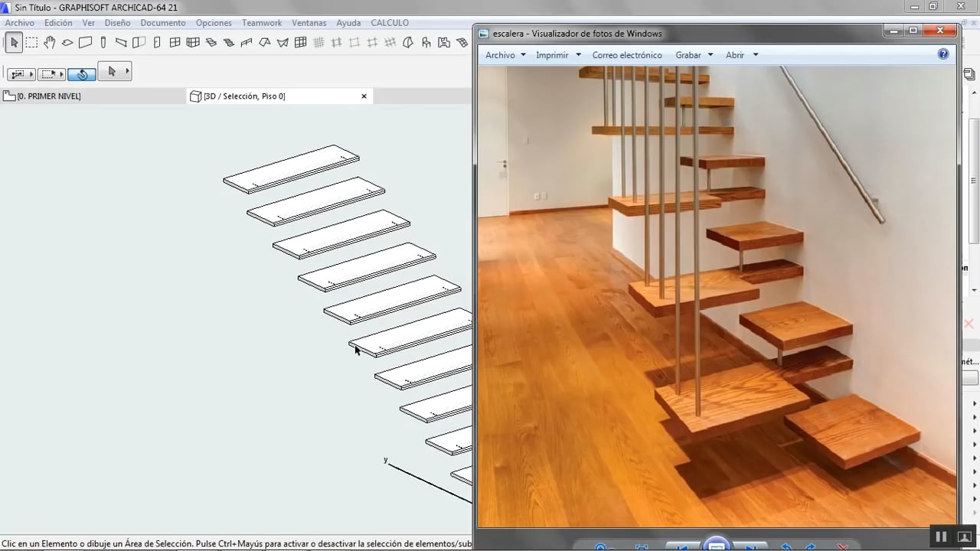The height and width of the screenshot is (551, 980).
Task: Activate the hand pan tool
Action: click(50, 43)
